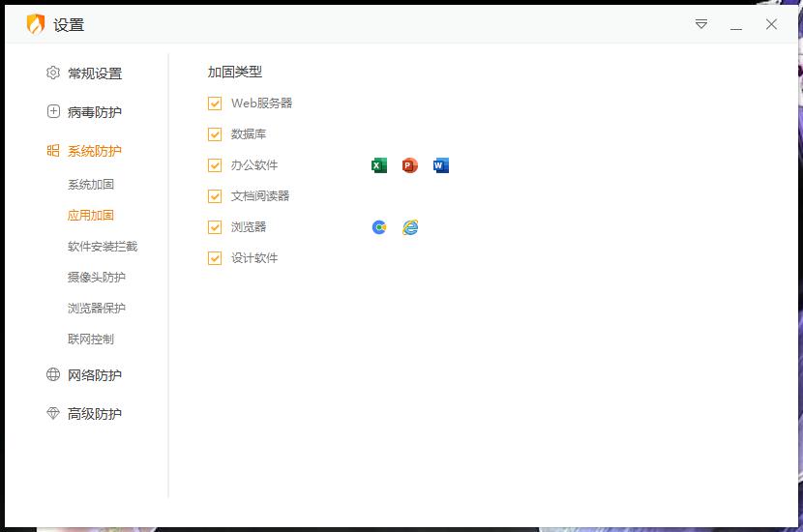Uncheck the 浏览器 checkbox

pos(215,227)
